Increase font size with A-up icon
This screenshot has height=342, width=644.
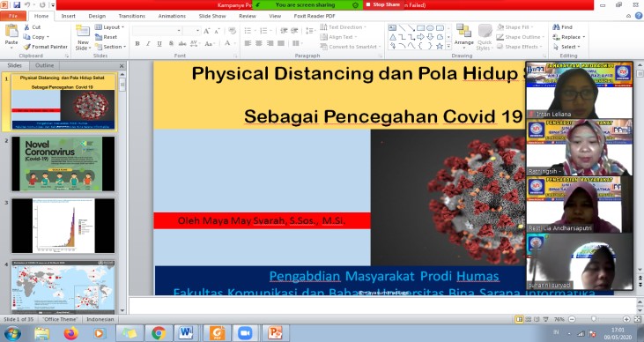[206, 31]
